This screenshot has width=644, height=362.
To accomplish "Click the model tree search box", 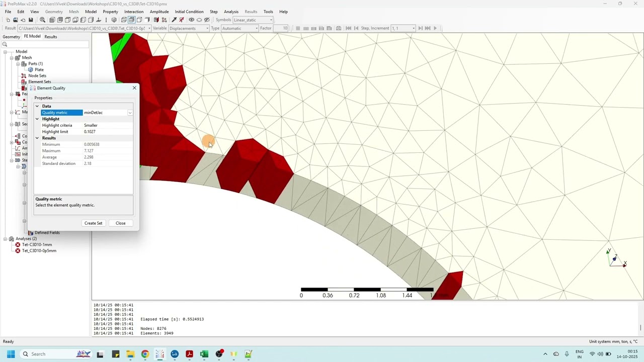I will (x=45, y=44).
